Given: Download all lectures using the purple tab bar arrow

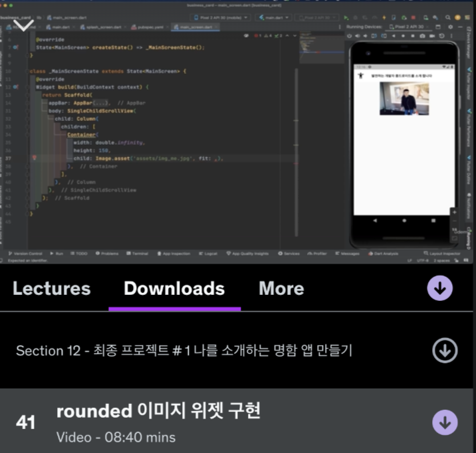Looking at the screenshot, I should point(440,288).
